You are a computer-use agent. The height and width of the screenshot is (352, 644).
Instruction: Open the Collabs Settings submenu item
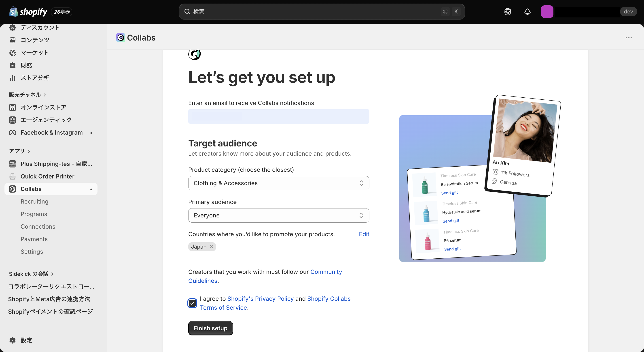(32, 252)
